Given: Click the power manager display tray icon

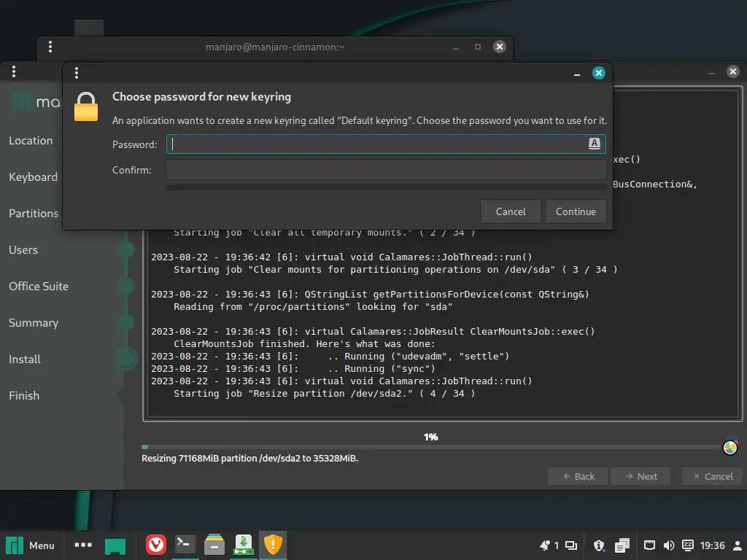Looking at the screenshot, I should click(x=687, y=545).
